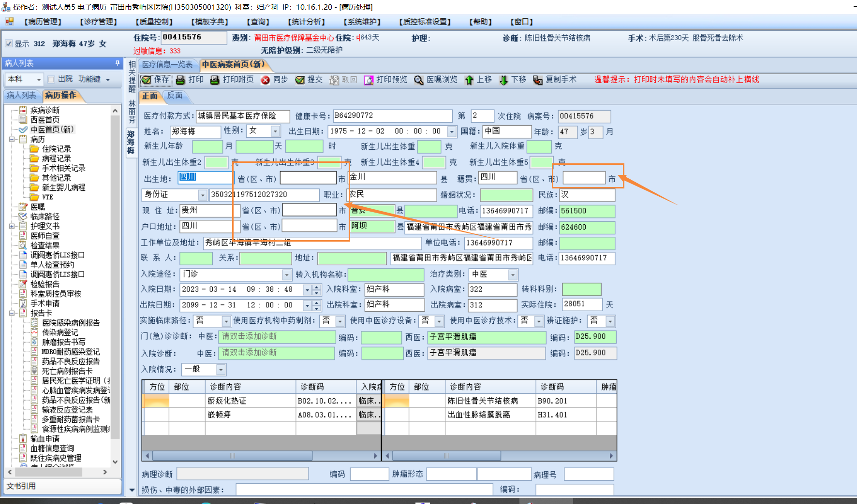Click the 输血申请 icon in tree
This screenshot has height=504, width=857.
coord(23,439)
